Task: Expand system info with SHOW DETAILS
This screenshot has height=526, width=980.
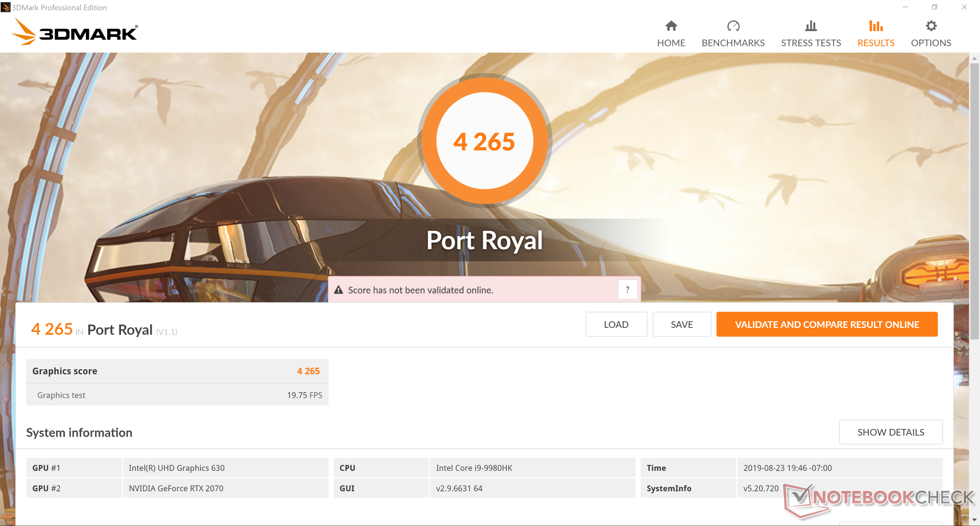Action: click(x=891, y=432)
